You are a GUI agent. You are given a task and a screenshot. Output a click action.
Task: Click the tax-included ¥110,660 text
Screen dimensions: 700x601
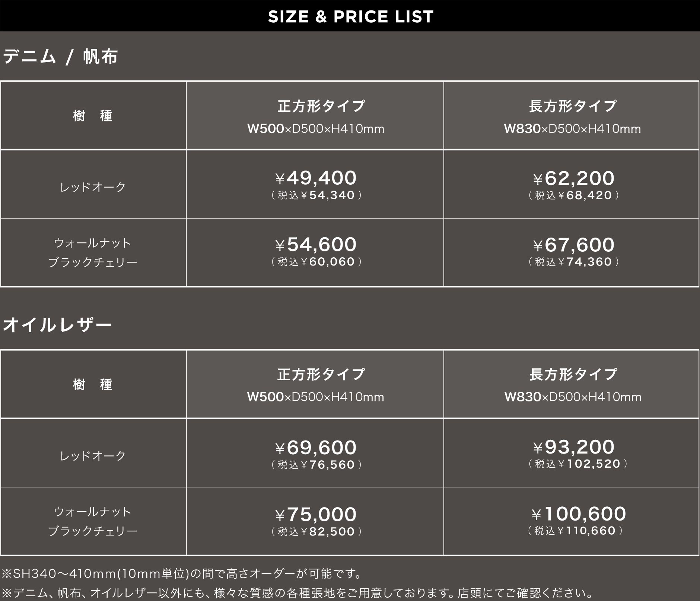575,531
